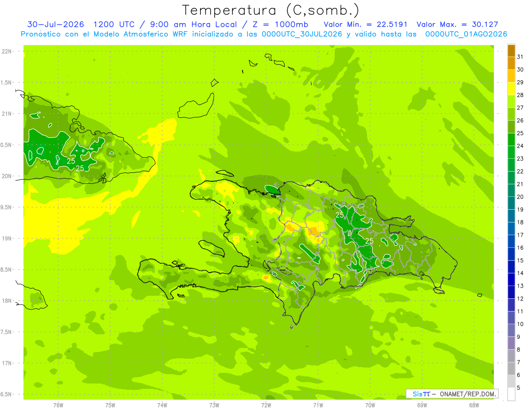Click the '7.5N' latitude label
The image size is (532, 411).
7,332
